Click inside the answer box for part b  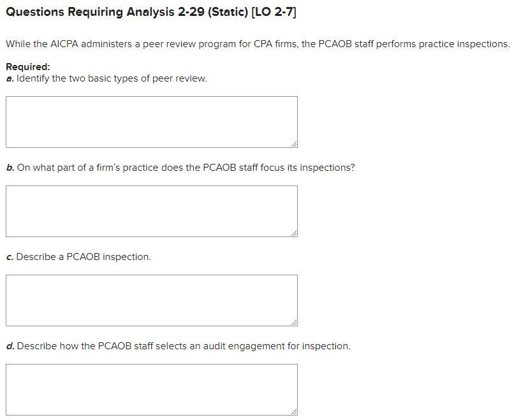tap(151, 210)
